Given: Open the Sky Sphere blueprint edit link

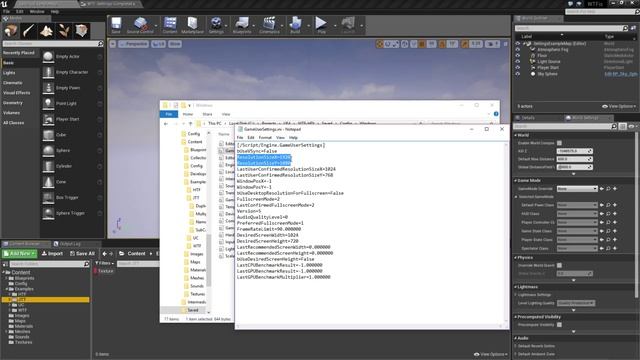Looking at the screenshot, I should tap(620, 74).
